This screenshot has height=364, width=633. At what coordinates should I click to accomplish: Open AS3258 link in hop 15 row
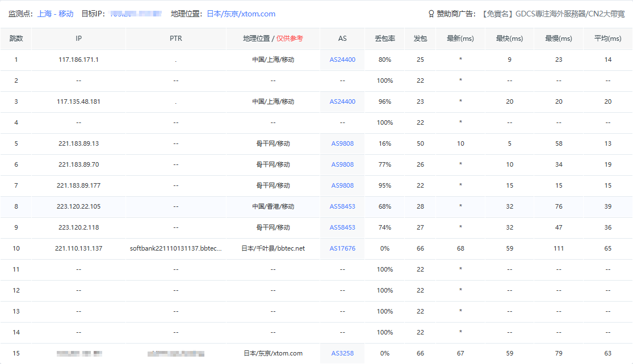pos(342,353)
